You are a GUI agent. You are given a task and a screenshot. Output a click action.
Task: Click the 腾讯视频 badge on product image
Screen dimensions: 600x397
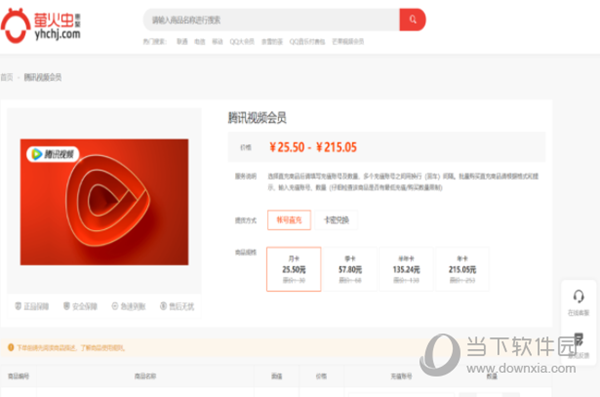click(x=53, y=154)
